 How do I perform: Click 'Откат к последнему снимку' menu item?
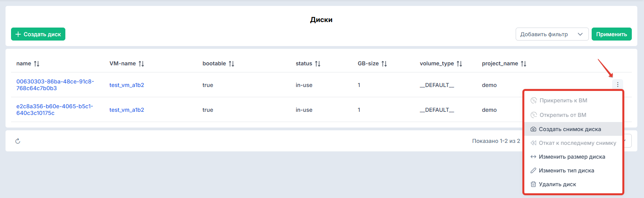click(x=573, y=143)
